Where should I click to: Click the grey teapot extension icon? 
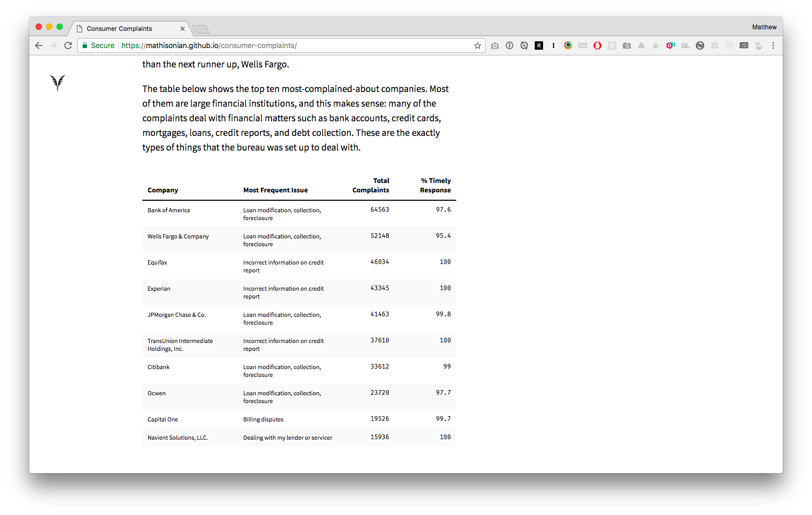click(656, 45)
